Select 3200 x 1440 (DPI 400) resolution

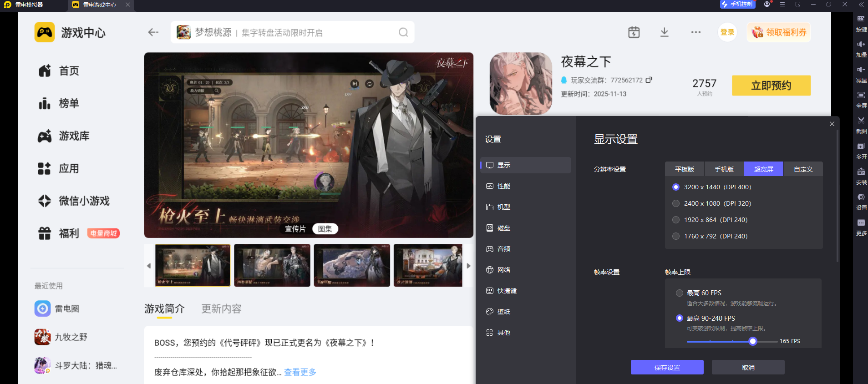[676, 187]
